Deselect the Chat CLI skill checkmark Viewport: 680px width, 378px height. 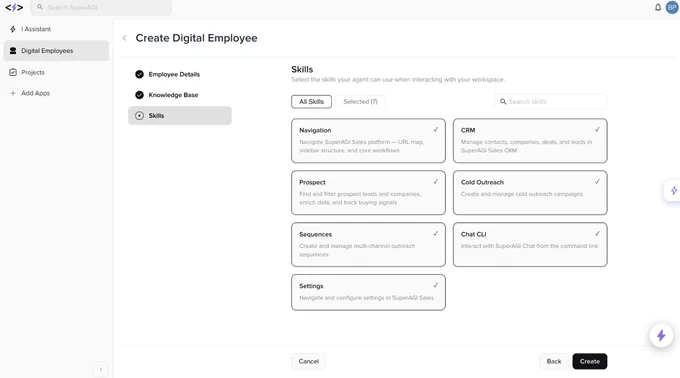click(597, 234)
